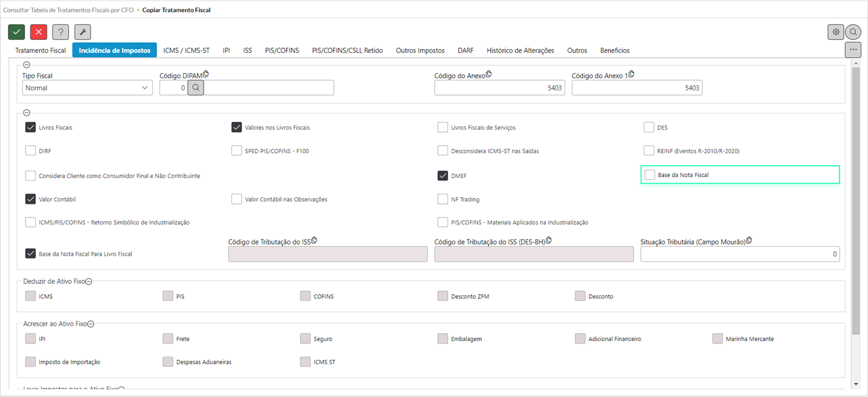
Task: Click the Código DIPAM lookup magnifier
Action: 196,88
